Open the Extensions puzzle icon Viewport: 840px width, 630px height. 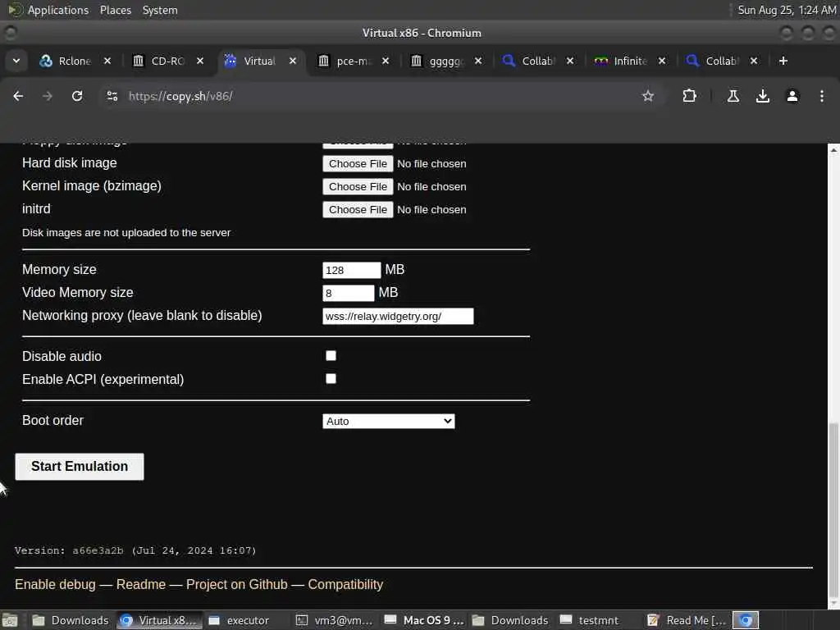point(689,96)
